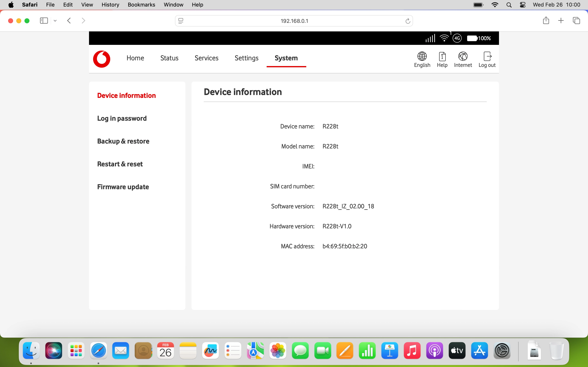This screenshot has height=367, width=588.
Task: Select Backup & restore
Action: pyautogui.click(x=123, y=141)
